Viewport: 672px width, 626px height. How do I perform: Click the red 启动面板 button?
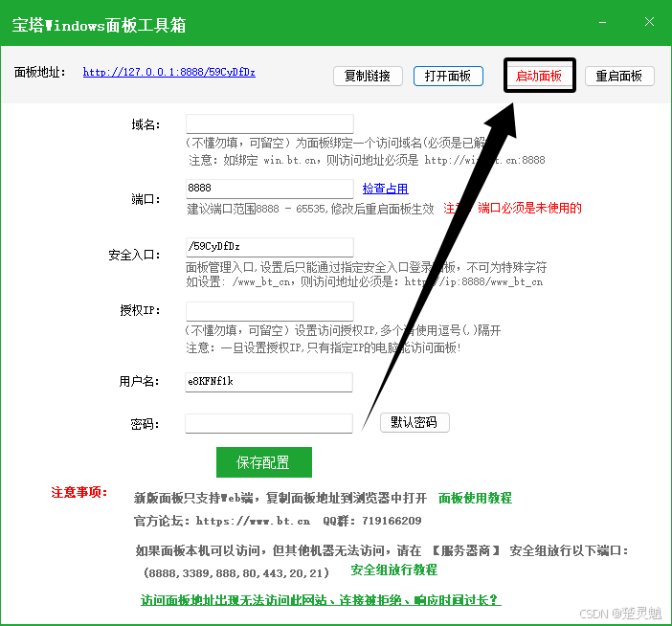(x=539, y=76)
